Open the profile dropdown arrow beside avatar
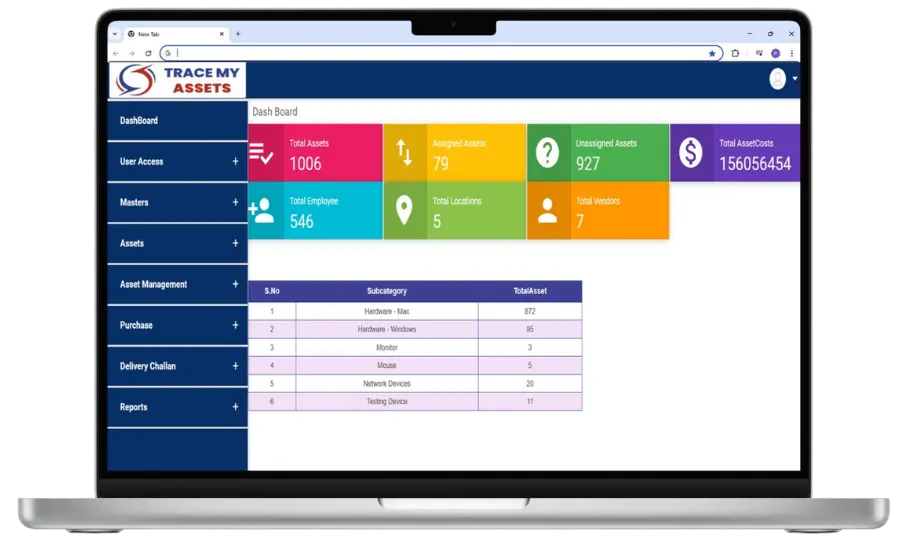 (795, 79)
